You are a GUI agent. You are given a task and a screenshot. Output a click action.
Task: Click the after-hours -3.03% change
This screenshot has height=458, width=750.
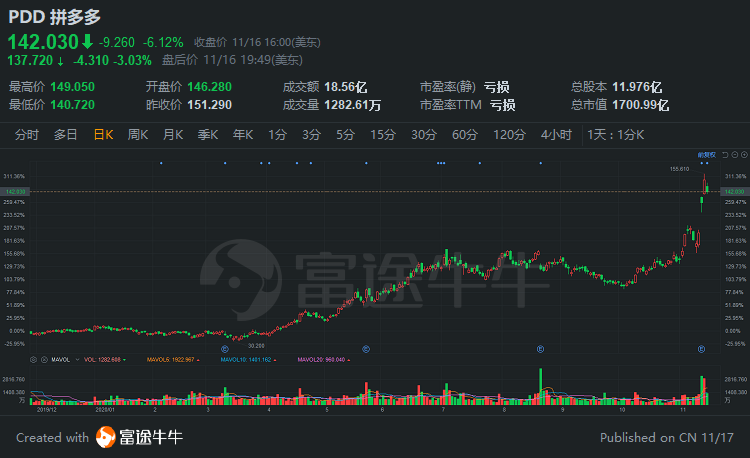coord(132,60)
